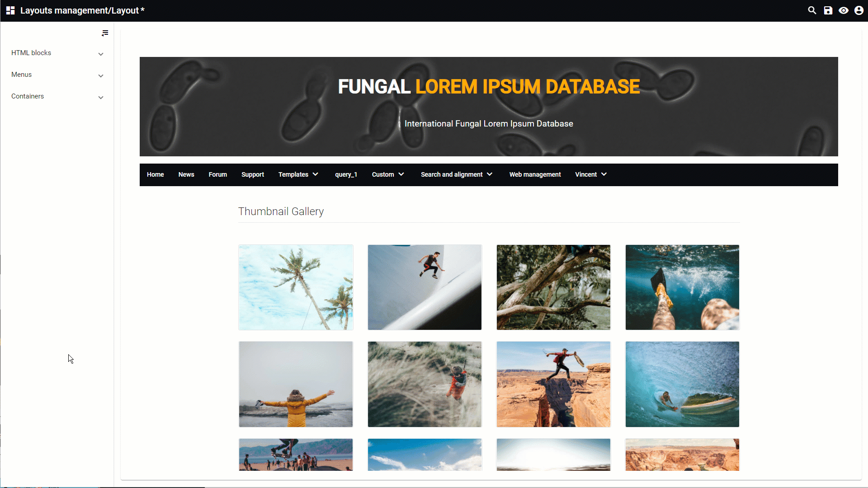
Task: Click the query_1 navigation link
Action: 346,174
